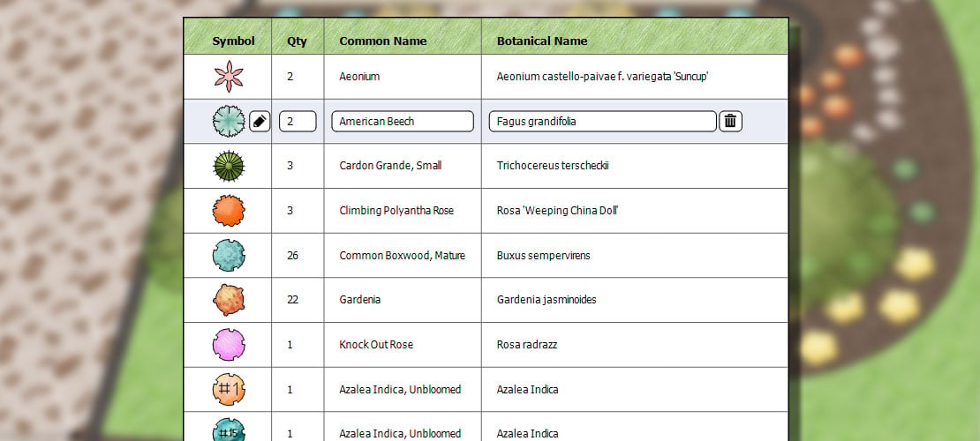Select the Gardenia plant symbol
This screenshot has height=441, width=980.
(x=229, y=300)
